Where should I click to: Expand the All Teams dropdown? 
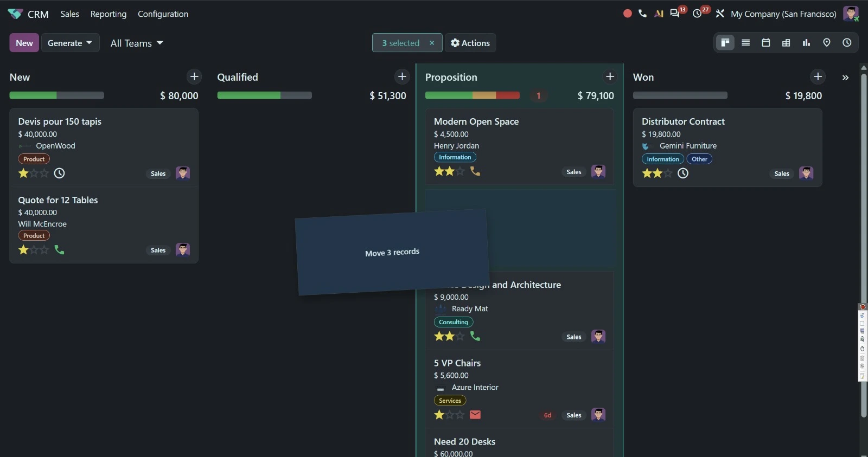[x=137, y=43]
